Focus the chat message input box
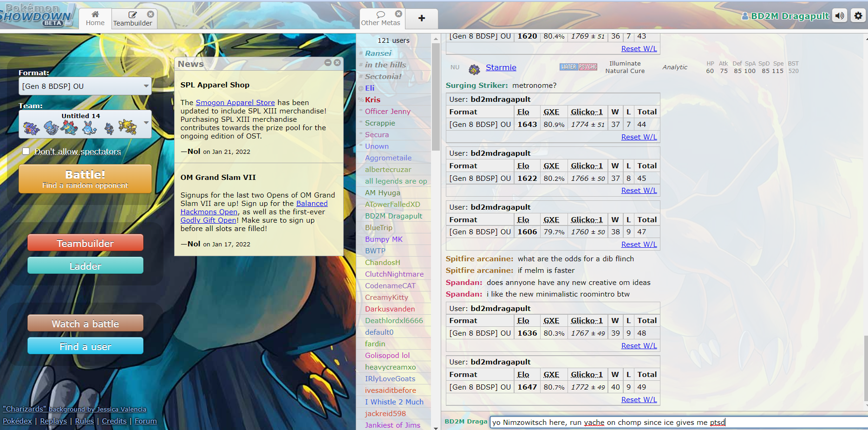Viewport: 868px width, 430px height. (x=679, y=422)
